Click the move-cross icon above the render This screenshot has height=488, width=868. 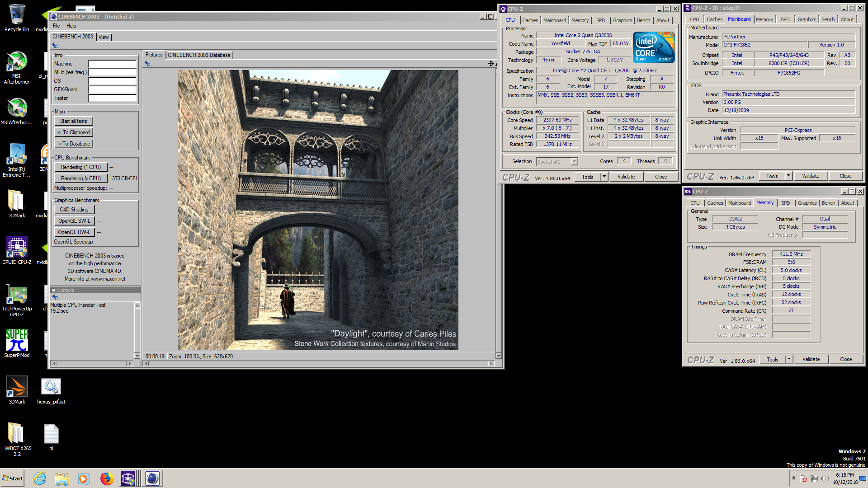491,64
